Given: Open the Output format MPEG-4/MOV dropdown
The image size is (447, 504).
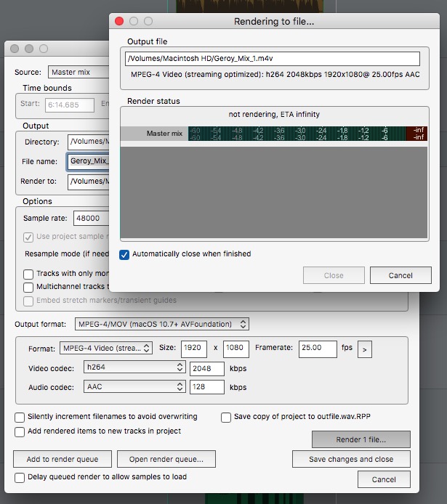Looking at the screenshot, I should [x=162, y=324].
